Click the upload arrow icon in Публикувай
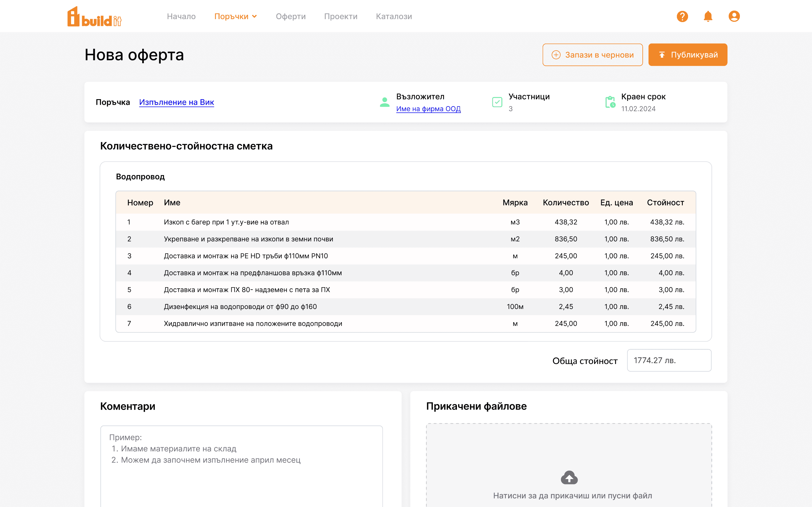The height and width of the screenshot is (507, 812). (x=662, y=55)
